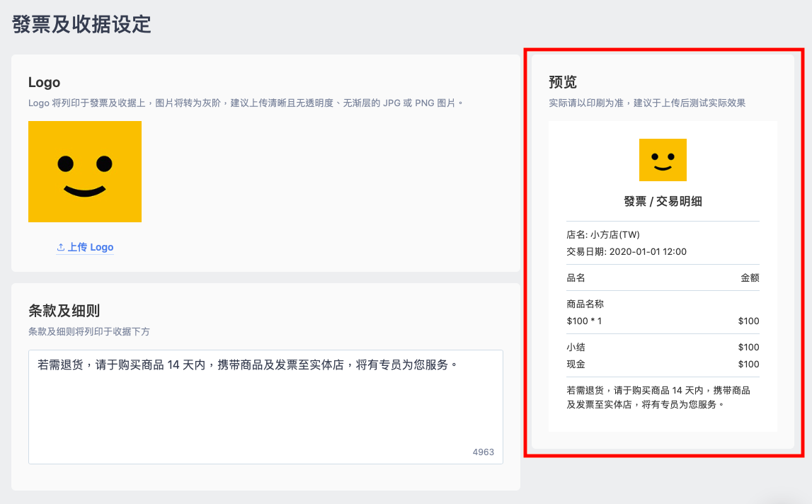This screenshot has height=504, width=812.
Task: Click the 品名 column header
Action: 576,277
